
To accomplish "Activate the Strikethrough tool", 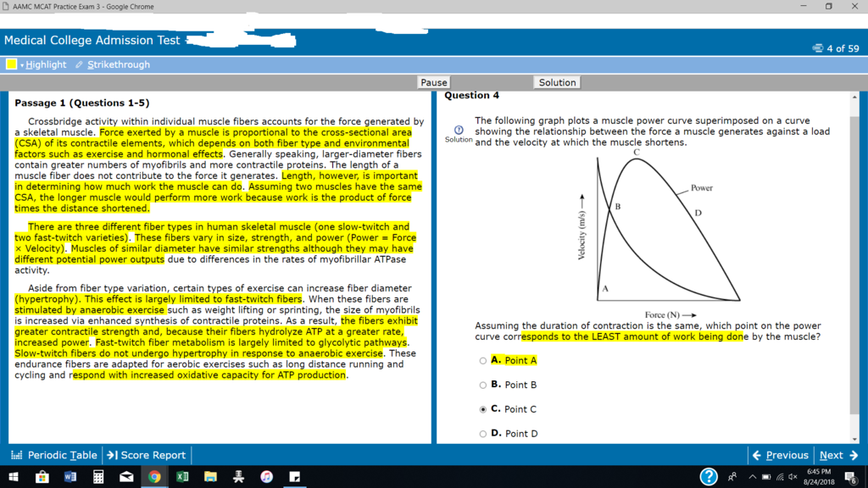I will [119, 64].
